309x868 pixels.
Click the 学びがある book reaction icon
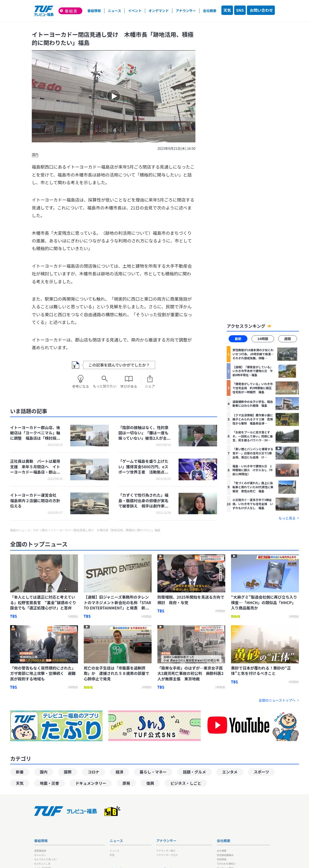click(129, 378)
